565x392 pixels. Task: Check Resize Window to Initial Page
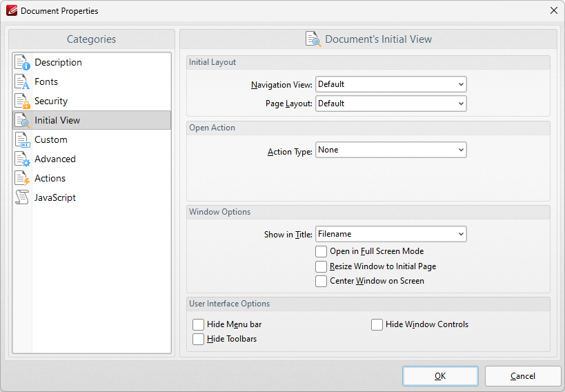[x=321, y=266]
